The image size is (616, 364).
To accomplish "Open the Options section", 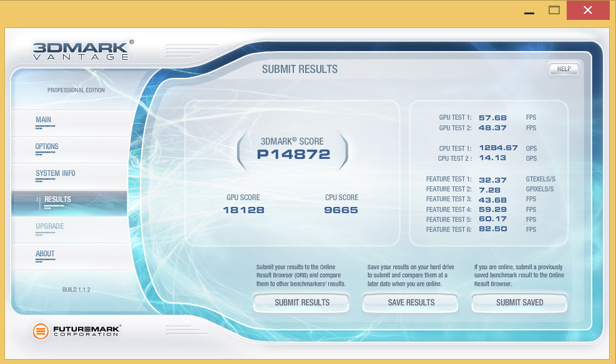I will click(69, 150).
